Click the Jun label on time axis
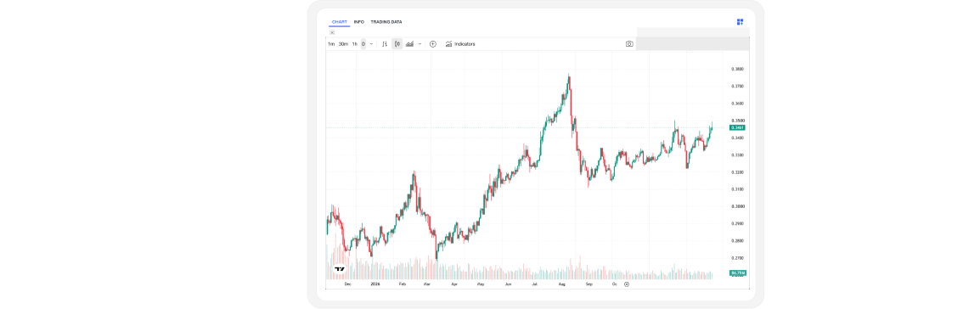Viewport: 980px width, 309px height. coord(508,284)
